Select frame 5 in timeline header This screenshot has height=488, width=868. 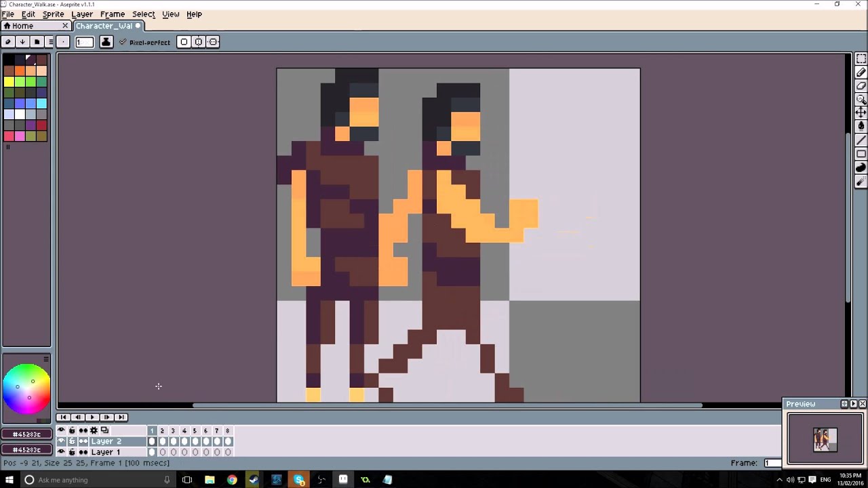(x=195, y=430)
